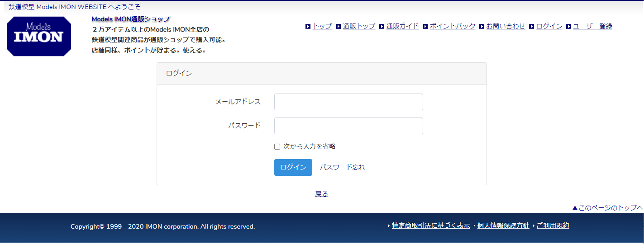Screen dimensions: 644x244
Task: Click the ログイン panel header text
Action: pyautogui.click(x=179, y=73)
